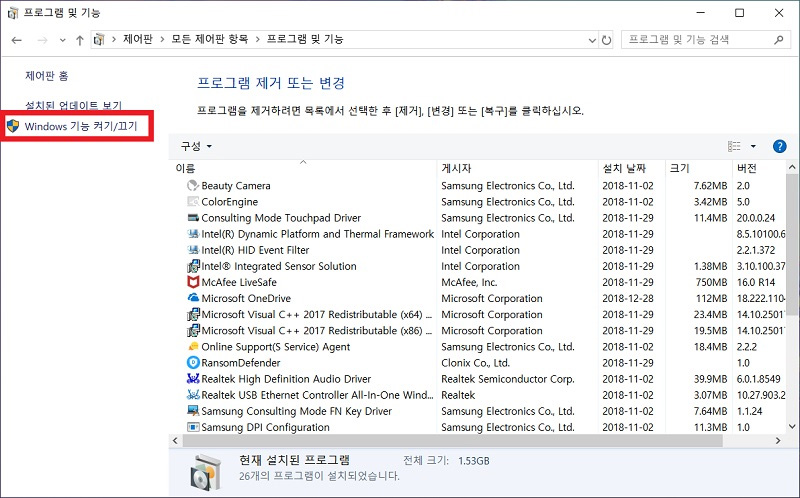Navigate to 모든 제어판 항목 breadcrumb
This screenshot has width=800, height=498.
210,39
